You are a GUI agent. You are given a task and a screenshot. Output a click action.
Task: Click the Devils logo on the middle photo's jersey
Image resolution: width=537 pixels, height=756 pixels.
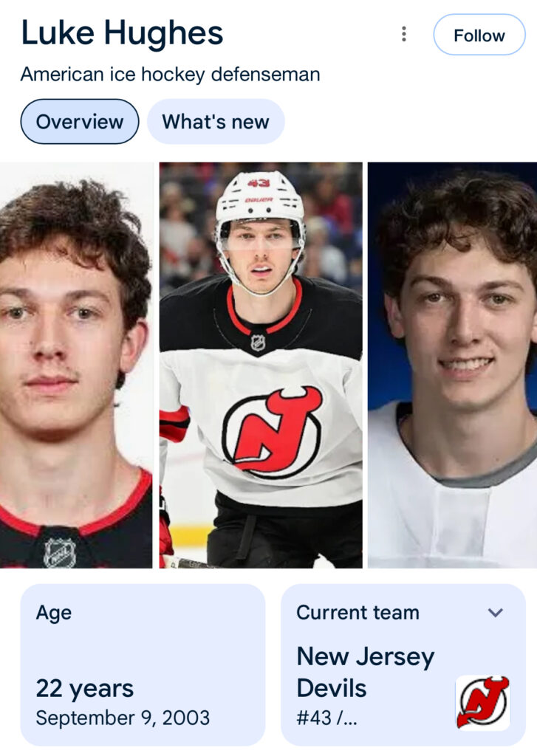[272, 432]
